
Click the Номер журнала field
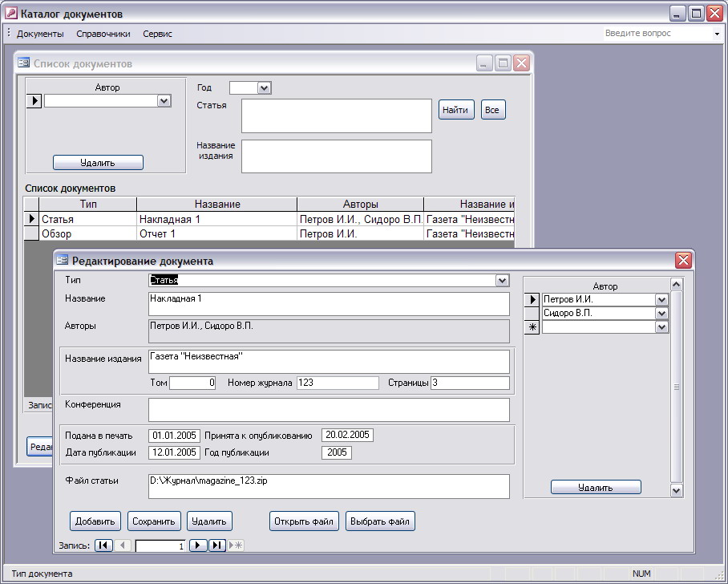[338, 383]
